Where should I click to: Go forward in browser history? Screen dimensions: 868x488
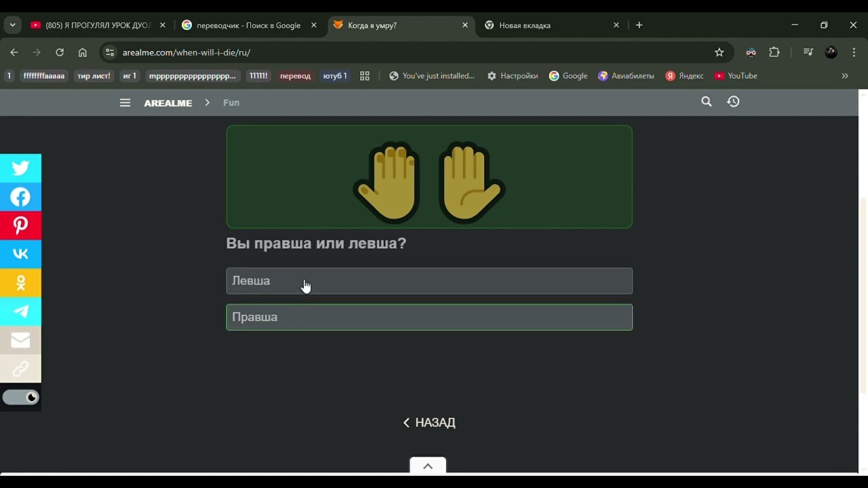(37, 52)
